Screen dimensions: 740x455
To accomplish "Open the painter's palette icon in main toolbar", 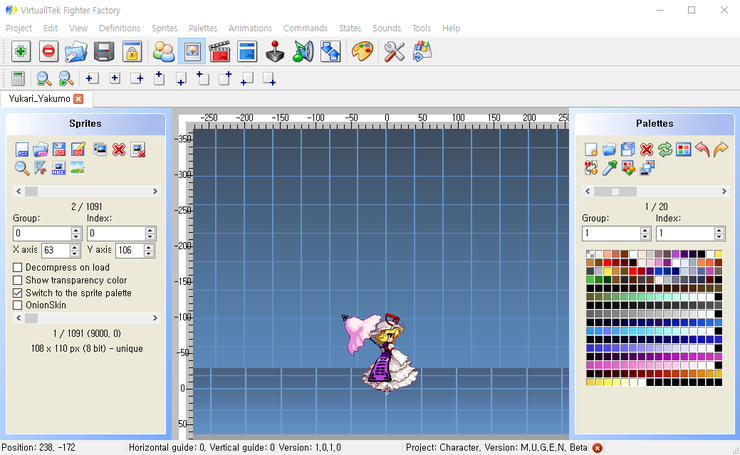I will 362,51.
